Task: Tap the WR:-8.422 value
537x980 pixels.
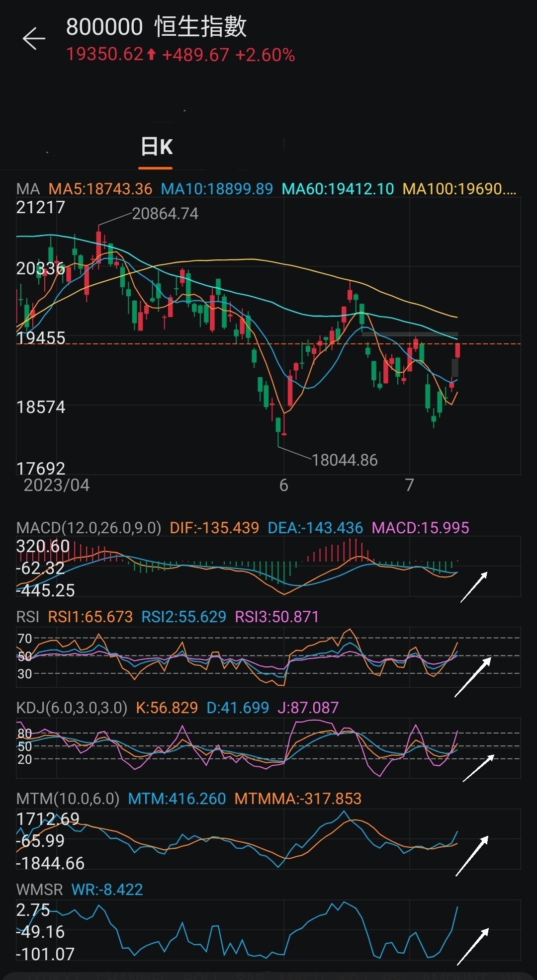Action: (107, 890)
